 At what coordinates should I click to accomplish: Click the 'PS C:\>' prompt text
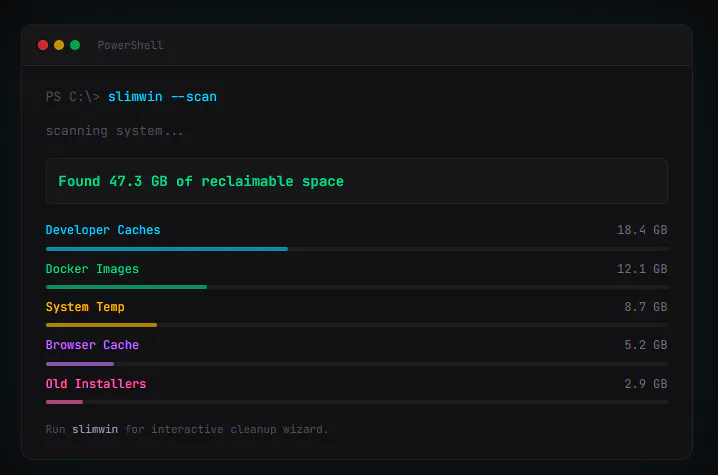(x=73, y=97)
